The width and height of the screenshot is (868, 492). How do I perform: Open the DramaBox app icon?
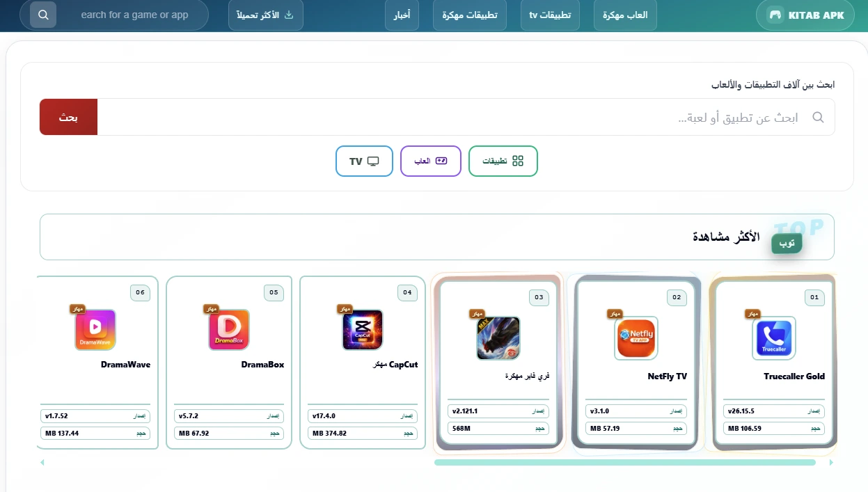point(229,330)
